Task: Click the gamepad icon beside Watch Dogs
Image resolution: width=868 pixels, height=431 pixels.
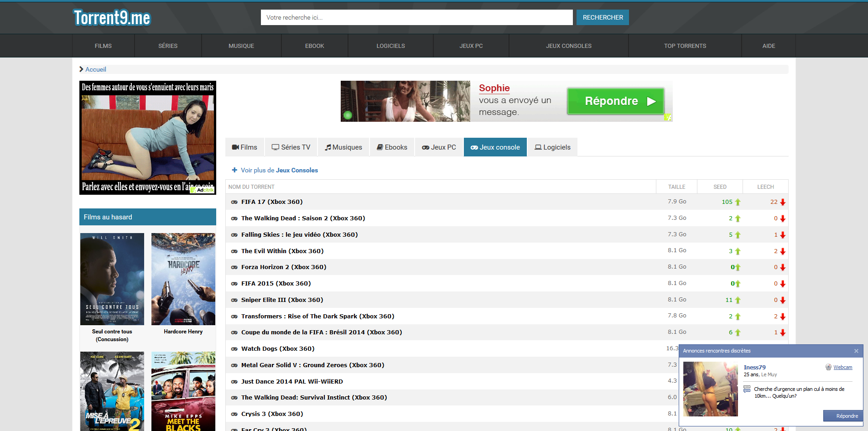Action: [234, 349]
